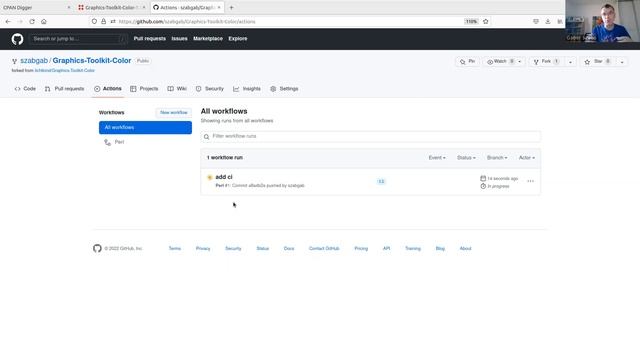Viewport: 640px width, 360px height.
Task: Switch to the Graphics-Toolkit-Color browser tab
Action: tap(111, 7)
